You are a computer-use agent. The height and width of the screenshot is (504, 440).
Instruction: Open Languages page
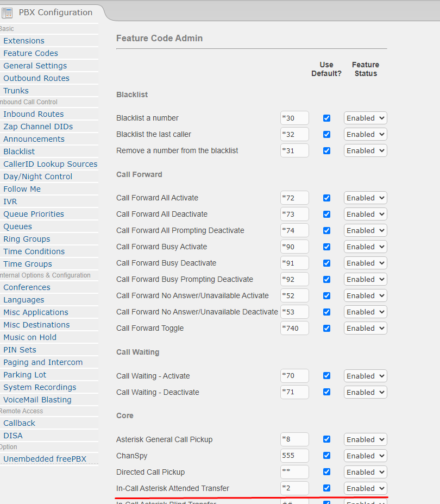tap(24, 300)
